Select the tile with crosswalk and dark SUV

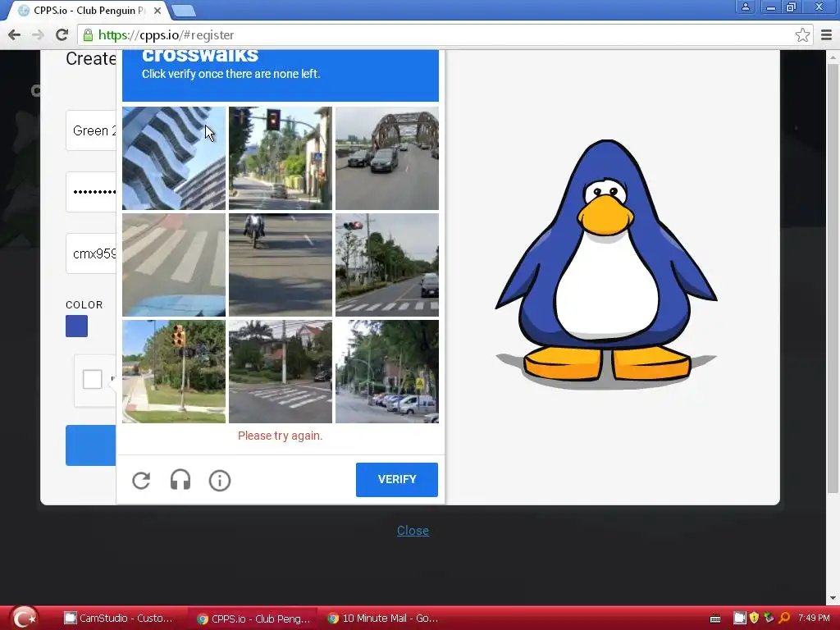[x=387, y=265]
